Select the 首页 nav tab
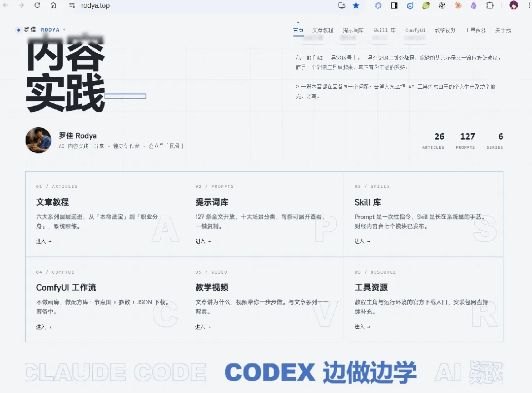 pos(298,30)
